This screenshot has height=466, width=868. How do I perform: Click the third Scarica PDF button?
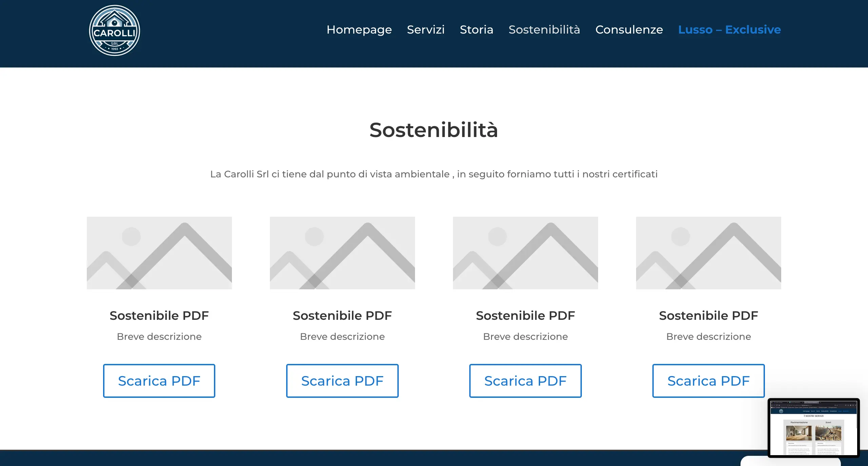(525, 381)
